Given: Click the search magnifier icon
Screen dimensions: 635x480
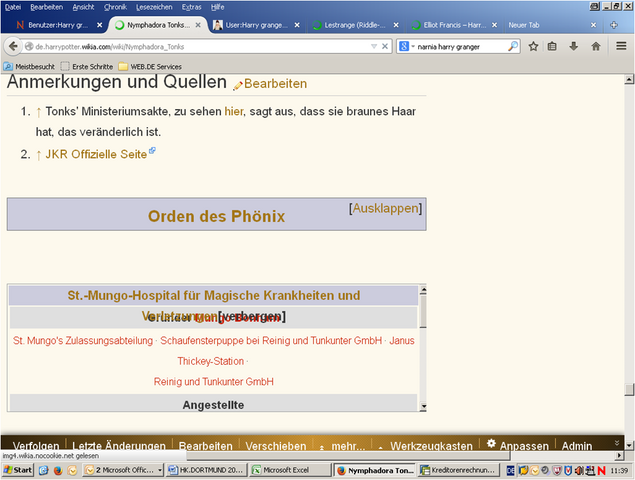Looking at the screenshot, I should 513,46.
